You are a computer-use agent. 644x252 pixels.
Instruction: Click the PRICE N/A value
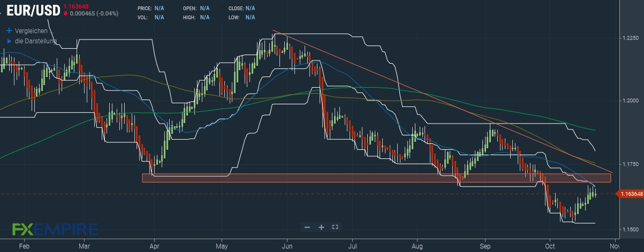pos(159,9)
